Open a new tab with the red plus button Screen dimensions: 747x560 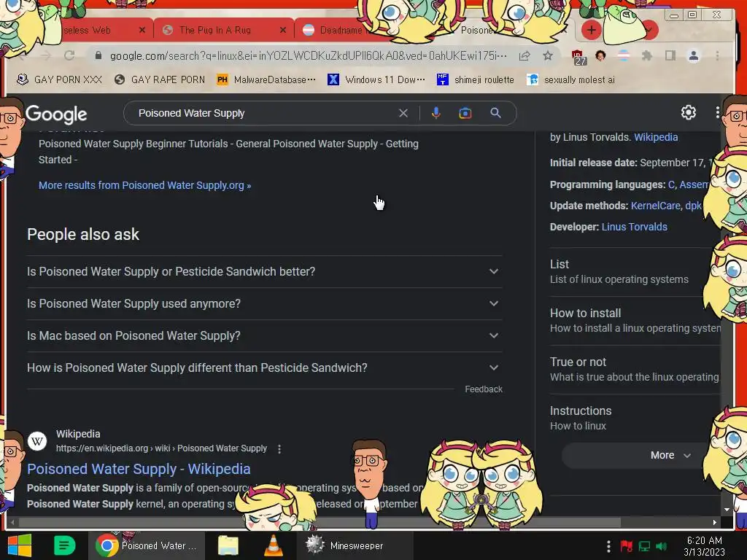(591, 30)
